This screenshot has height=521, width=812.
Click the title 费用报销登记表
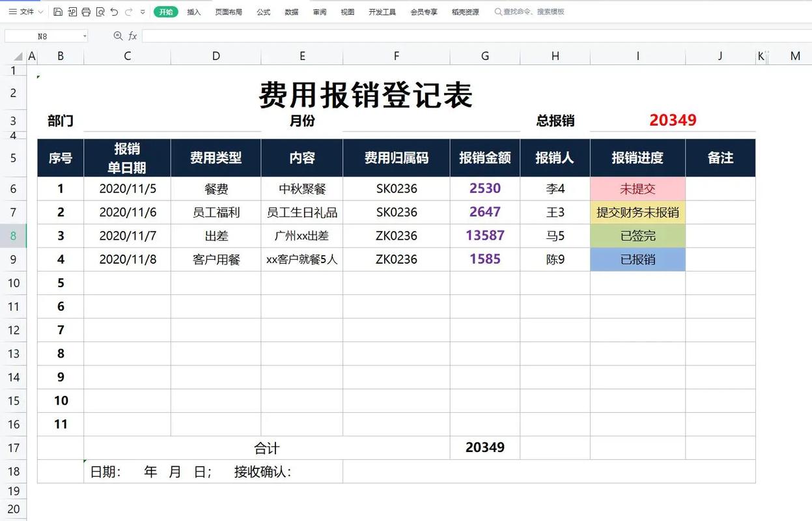coord(366,95)
